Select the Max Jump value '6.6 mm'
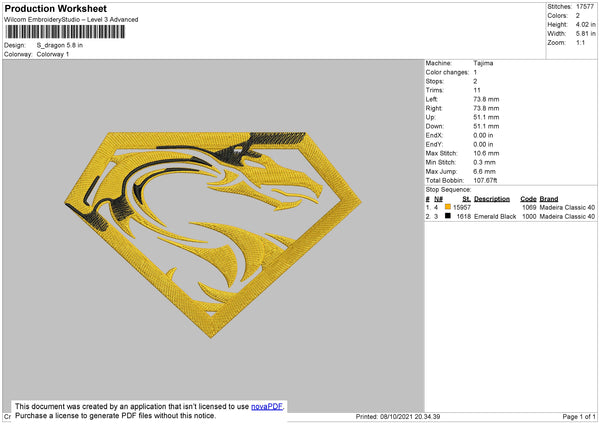 [484, 171]
